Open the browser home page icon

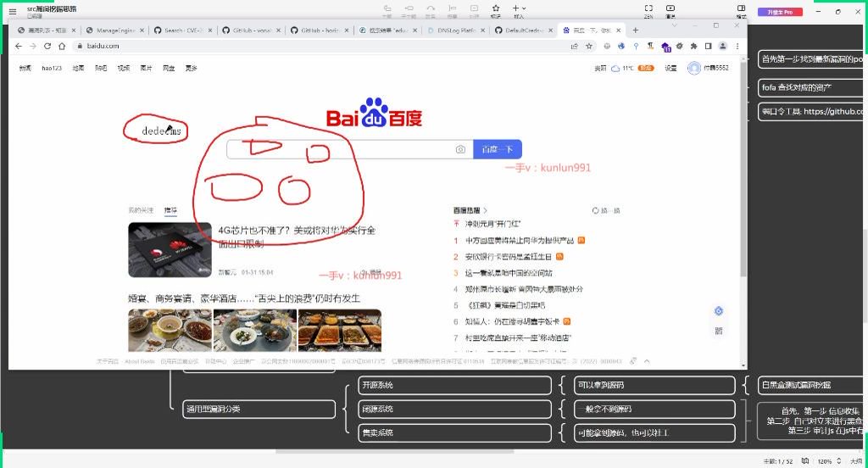pyautogui.click(x=62, y=46)
